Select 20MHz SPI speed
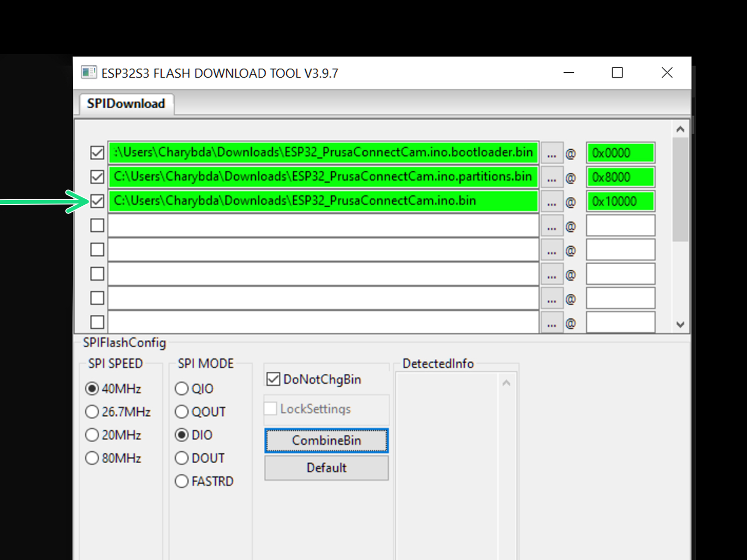Image resolution: width=747 pixels, height=560 pixels. 92,435
